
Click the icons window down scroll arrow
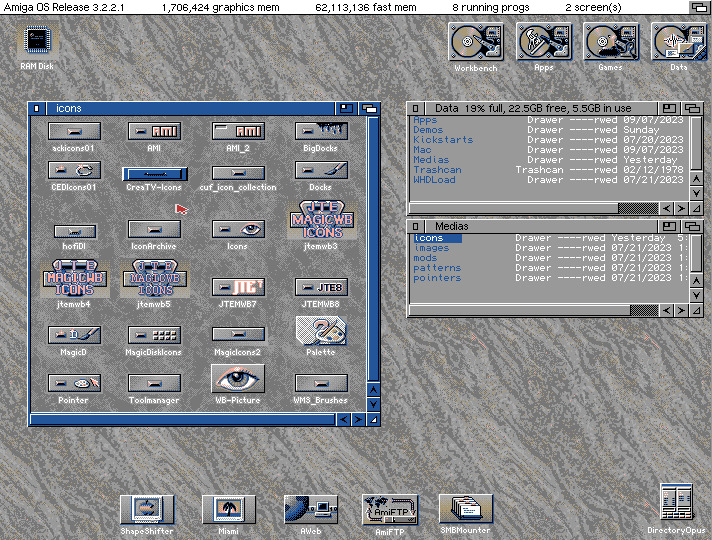pos(373,404)
